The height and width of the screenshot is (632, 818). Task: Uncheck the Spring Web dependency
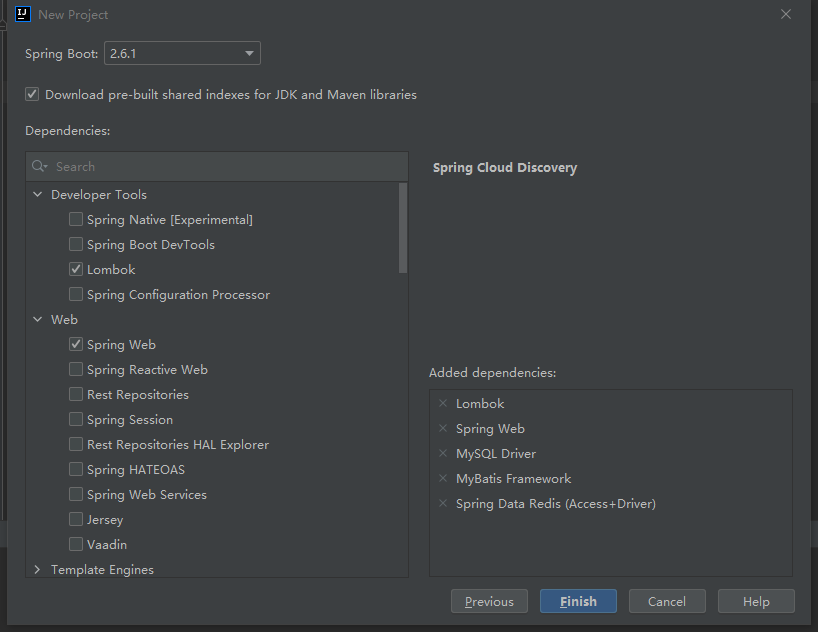[76, 344]
